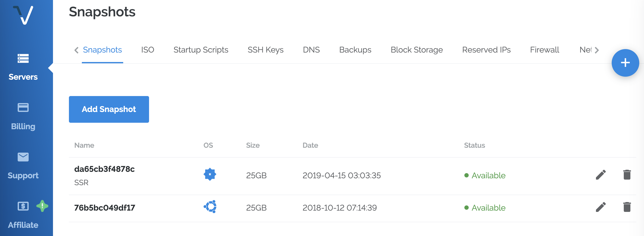Click the Add Snapshot button
This screenshot has height=236, width=644.
pos(109,109)
